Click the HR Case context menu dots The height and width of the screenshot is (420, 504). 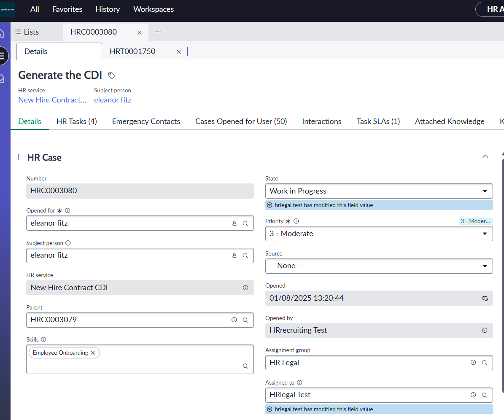click(18, 156)
